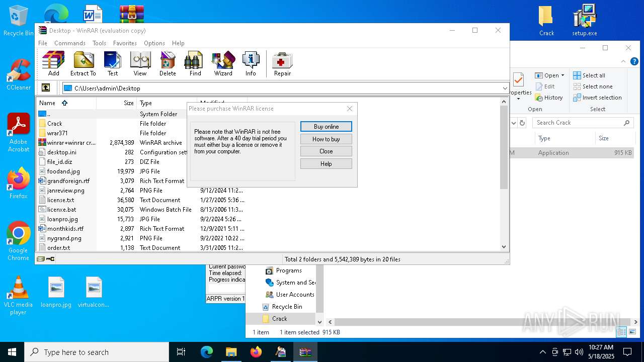Select Recycle Bin in the Explorer navigation tree
The image size is (644, 362).
(x=282, y=307)
